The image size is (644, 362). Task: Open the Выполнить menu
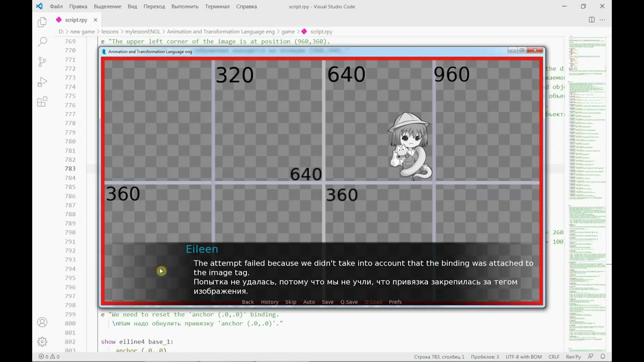click(185, 6)
